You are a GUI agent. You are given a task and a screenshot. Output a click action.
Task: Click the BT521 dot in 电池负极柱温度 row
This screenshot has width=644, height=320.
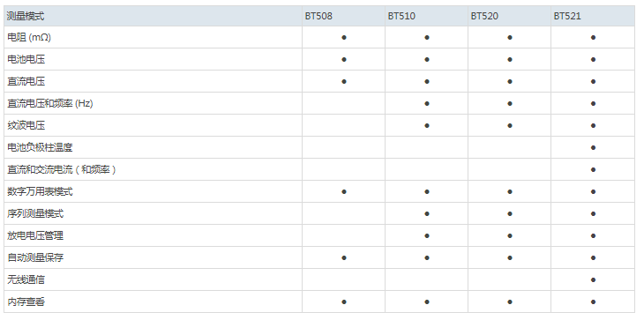(x=593, y=148)
